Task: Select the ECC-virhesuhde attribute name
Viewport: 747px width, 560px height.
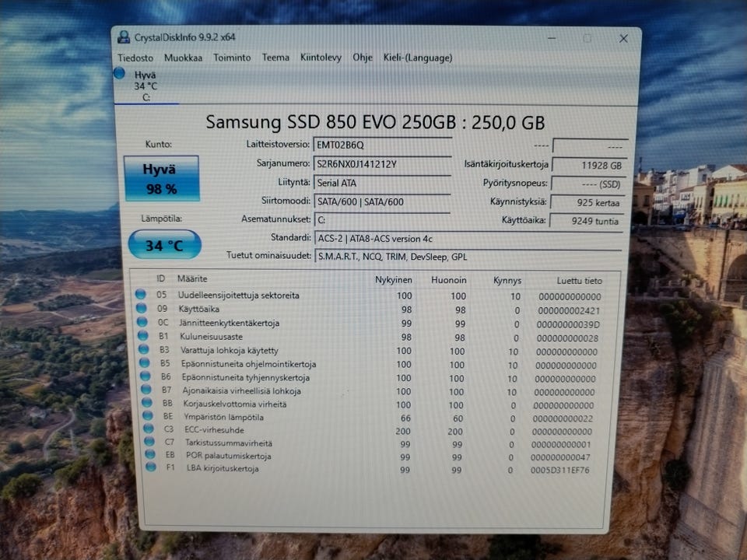Action: pos(214,429)
